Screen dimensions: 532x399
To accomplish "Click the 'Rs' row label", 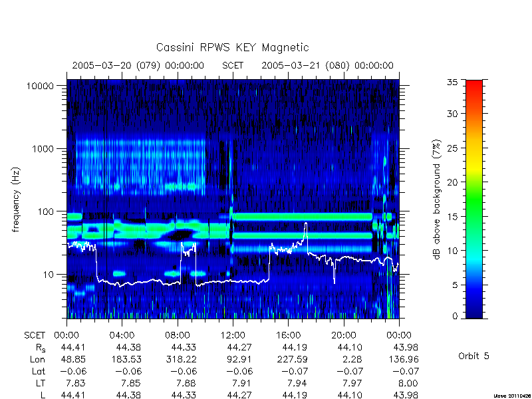I will tap(41, 348).
